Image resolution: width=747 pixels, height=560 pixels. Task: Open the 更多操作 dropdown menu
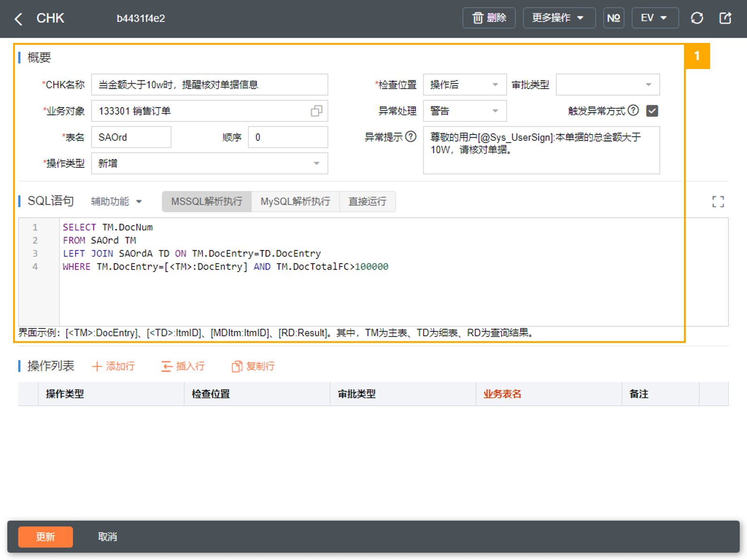(x=559, y=18)
